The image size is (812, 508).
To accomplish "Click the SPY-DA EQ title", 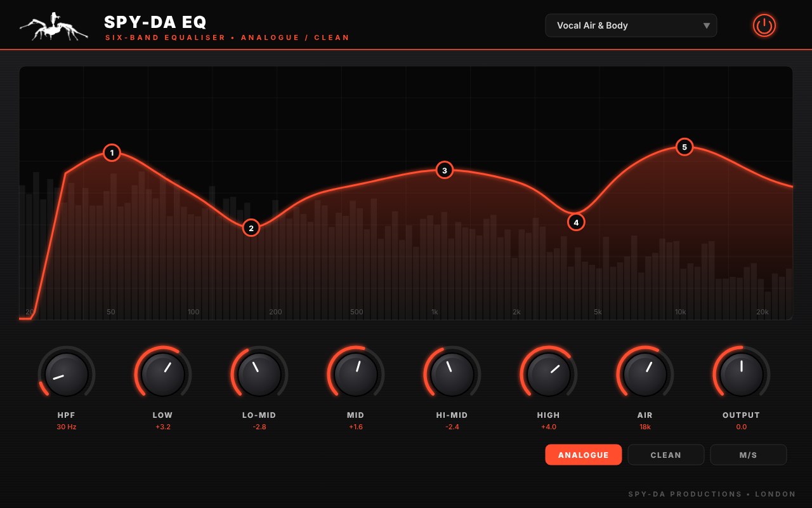I will click(155, 22).
